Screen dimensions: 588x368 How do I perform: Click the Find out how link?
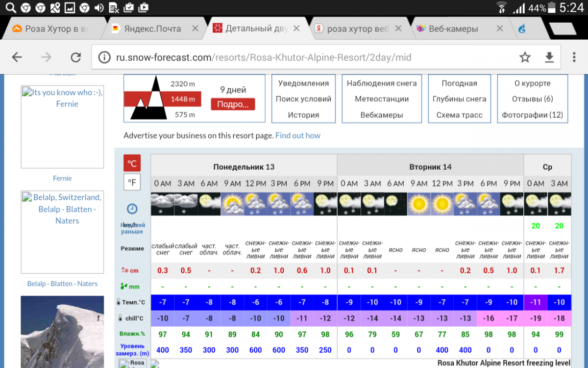[298, 135]
